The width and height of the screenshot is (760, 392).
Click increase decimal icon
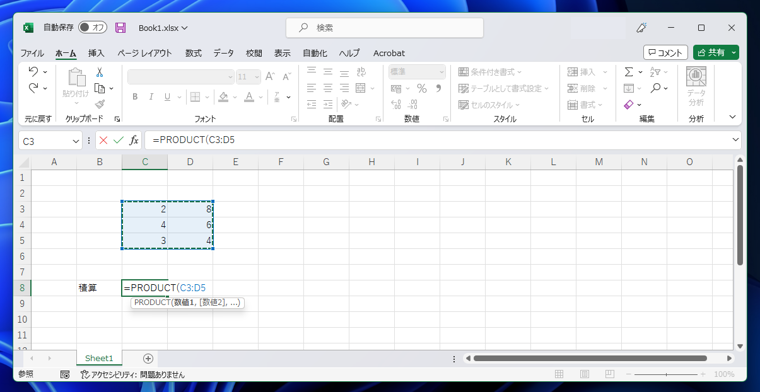point(396,104)
